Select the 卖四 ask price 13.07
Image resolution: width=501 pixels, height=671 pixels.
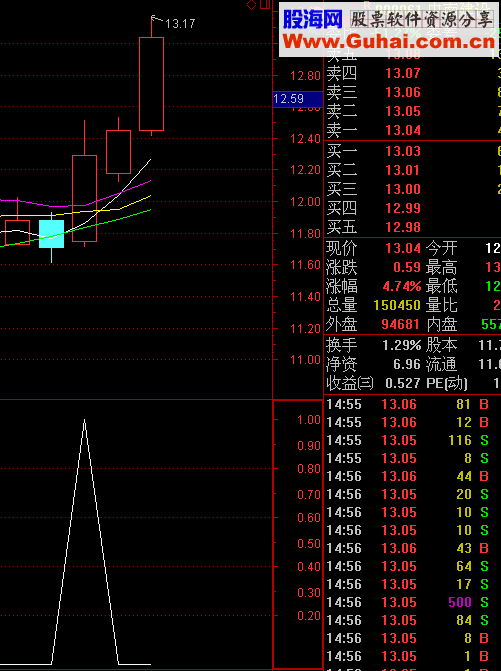pyautogui.click(x=403, y=73)
